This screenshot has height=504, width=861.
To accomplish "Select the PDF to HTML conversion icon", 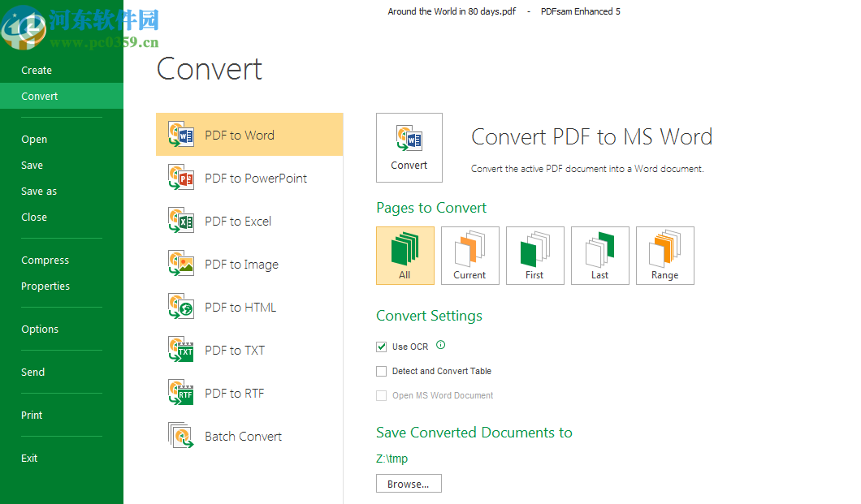I will point(180,306).
